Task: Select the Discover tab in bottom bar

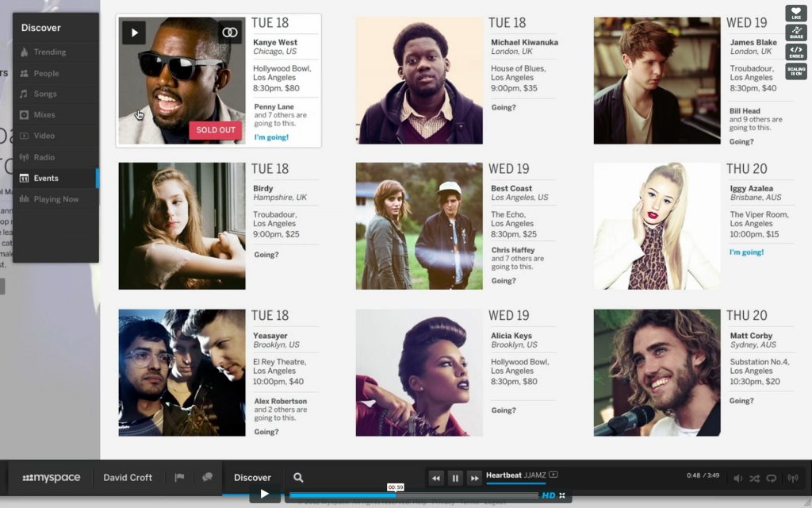Action: coord(252,477)
